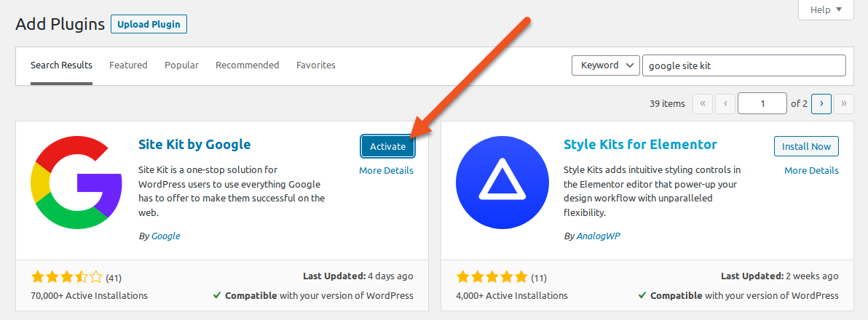Open the Style Kits for Elementor title
Viewport: 868px width, 320px height.
pos(640,145)
